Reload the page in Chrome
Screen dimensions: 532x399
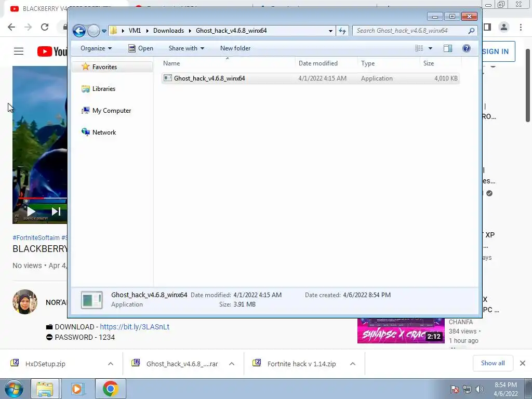[x=45, y=27]
